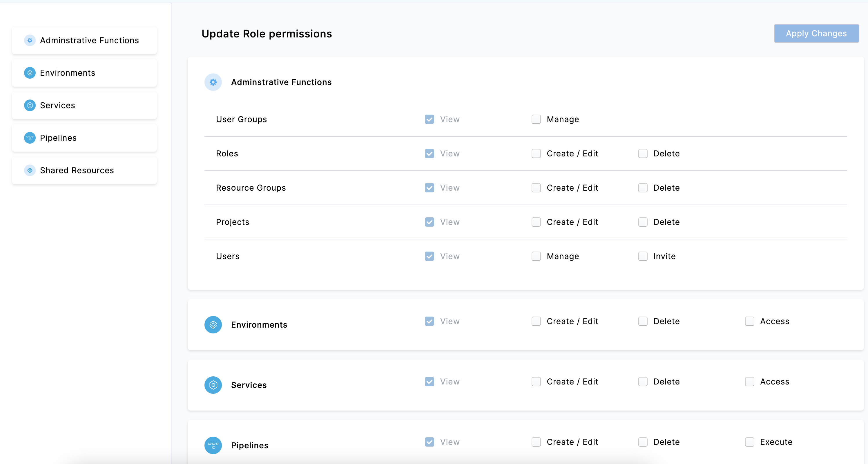Enable Delete permission for Projects
Viewport: 868px width, 464px height.
(x=643, y=222)
